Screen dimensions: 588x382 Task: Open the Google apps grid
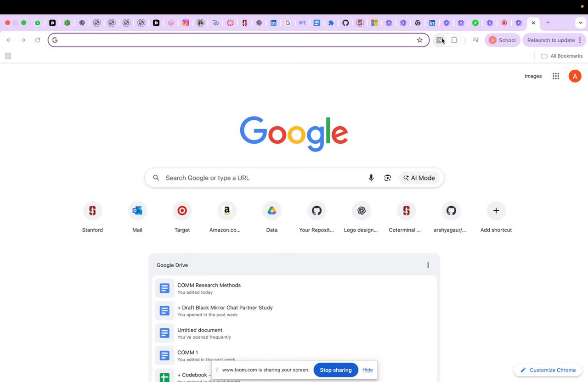(556, 76)
